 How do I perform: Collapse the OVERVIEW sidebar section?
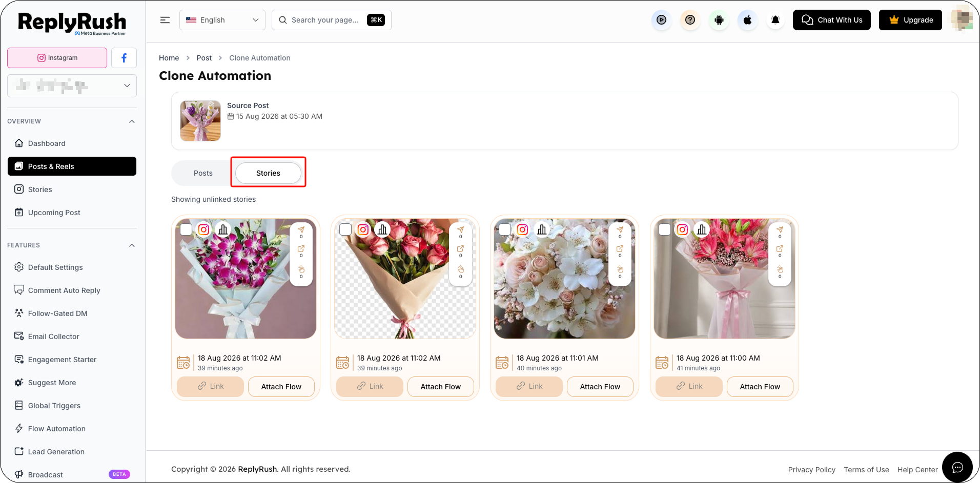pos(132,121)
